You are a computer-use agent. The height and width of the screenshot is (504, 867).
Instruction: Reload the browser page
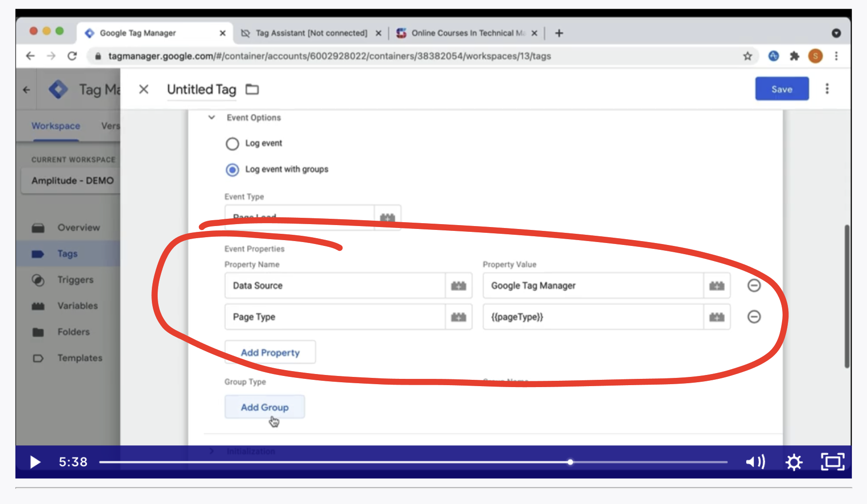point(72,56)
